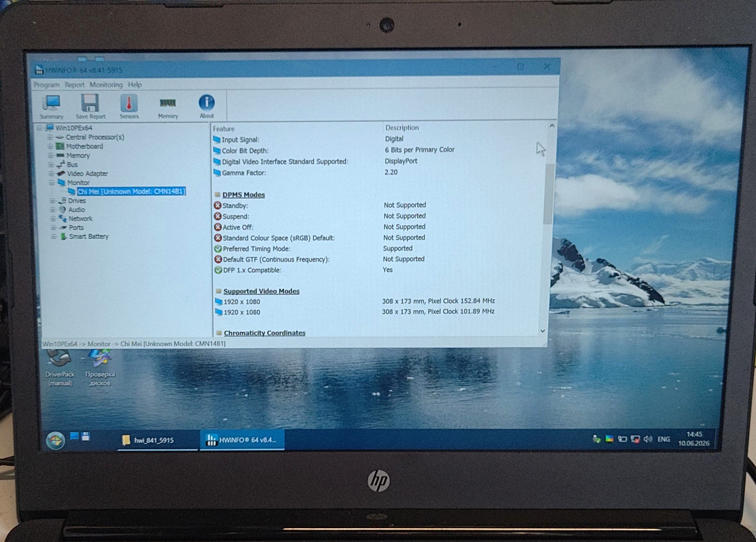Viewport: 756px width, 542px height.
Task: Click the scroll down arrow in details pane
Action: click(543, 331)
